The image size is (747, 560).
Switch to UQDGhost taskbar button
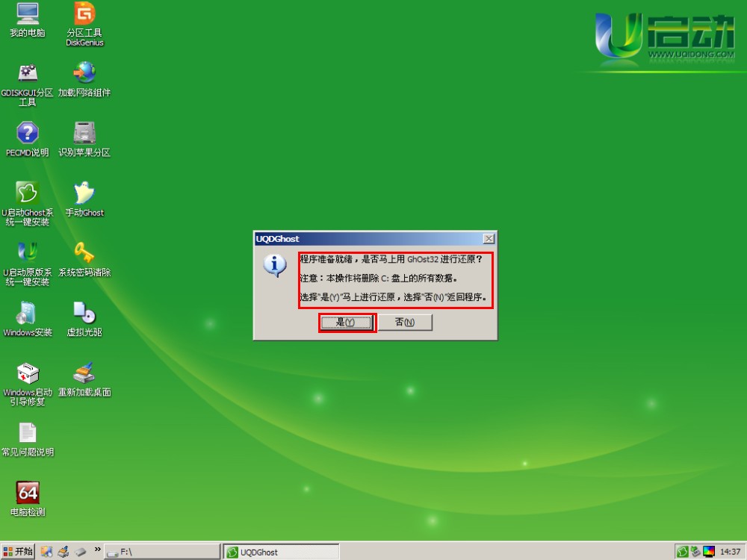click(x=282, y=552)
